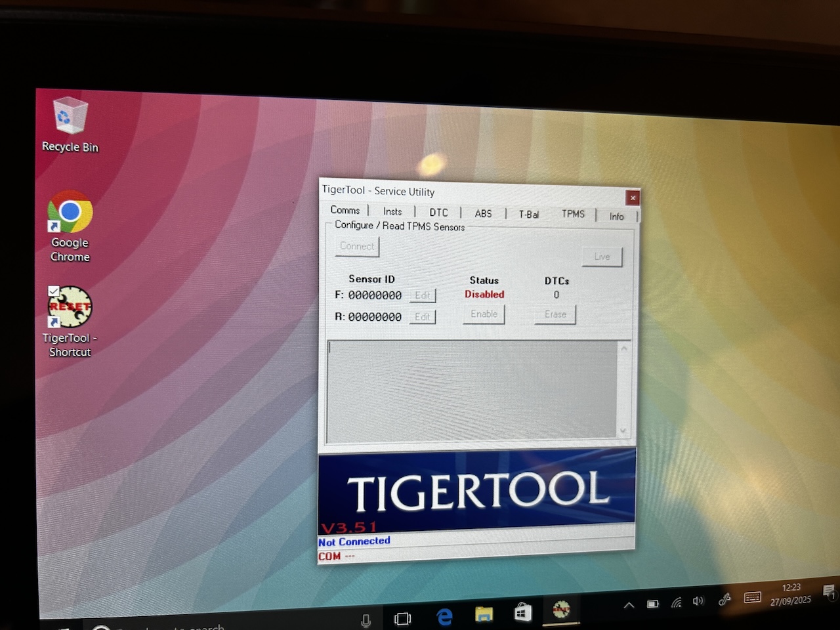Open the volume control in the tray
Image resolution: width=840 pixels, height=630 pixels.
pos(698,600)
